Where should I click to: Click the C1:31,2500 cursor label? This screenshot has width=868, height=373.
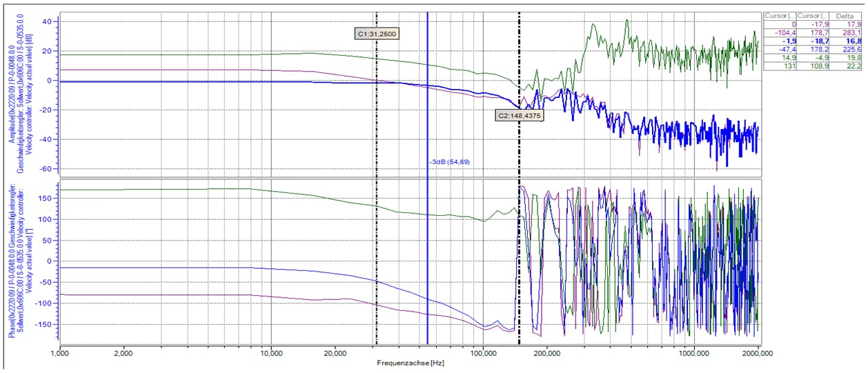click(x=377, y=32)
